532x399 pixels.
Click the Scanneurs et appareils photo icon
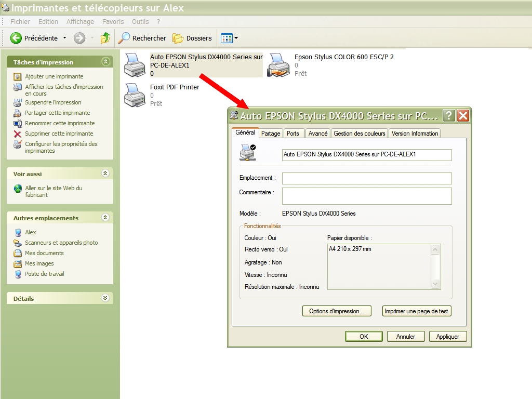18,243
